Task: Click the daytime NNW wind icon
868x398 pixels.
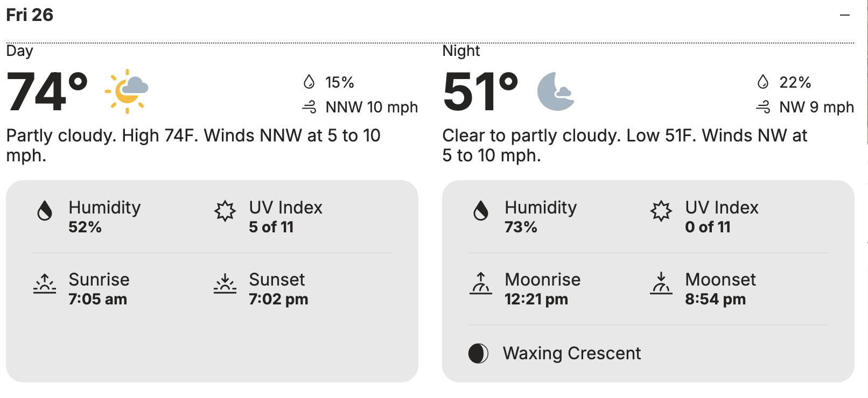Action: coord(309,107)
